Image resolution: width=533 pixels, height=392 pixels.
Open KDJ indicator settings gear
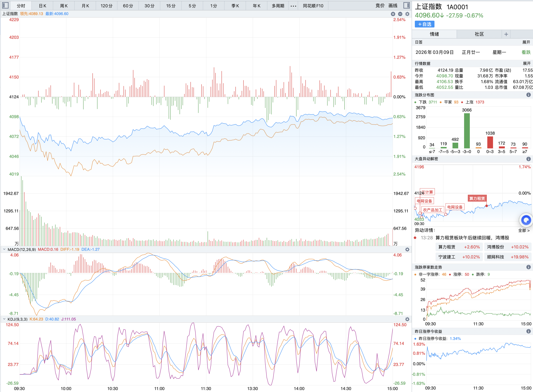click(x=407, y=319)
